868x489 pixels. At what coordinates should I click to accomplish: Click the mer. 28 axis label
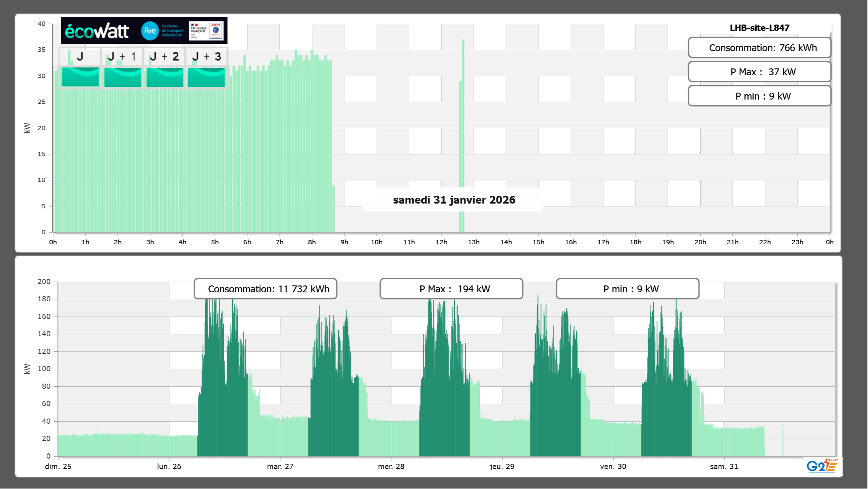[x=391, y=466]
